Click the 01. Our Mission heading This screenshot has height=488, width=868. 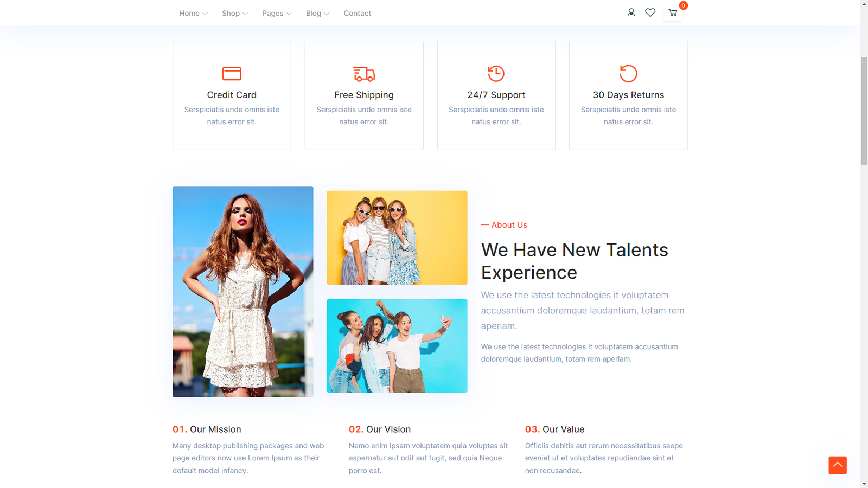tap(207, 429)
